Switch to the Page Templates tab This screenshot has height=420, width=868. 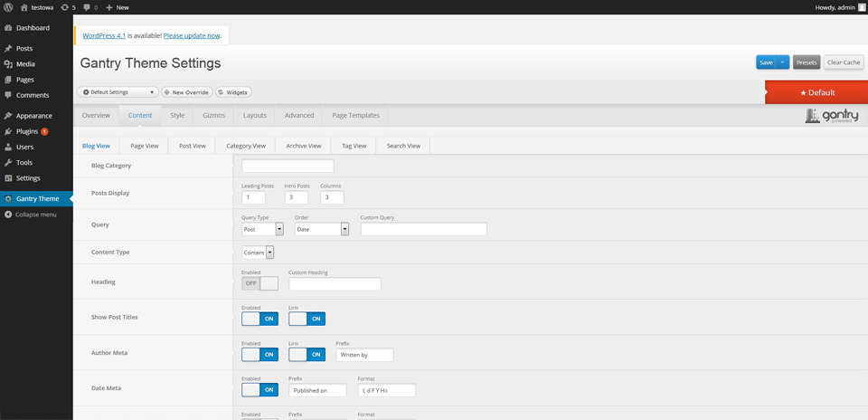click(356, 116)
